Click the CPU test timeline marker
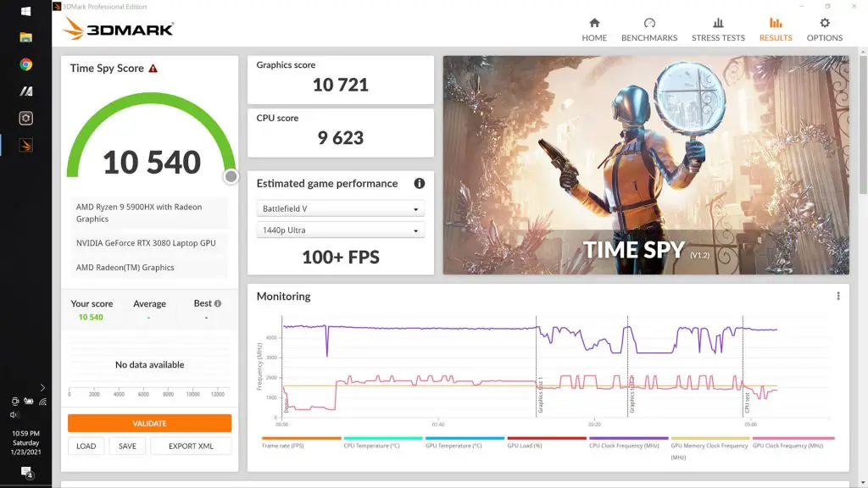The width and height of the screenshot is (868, 488). 747,402
